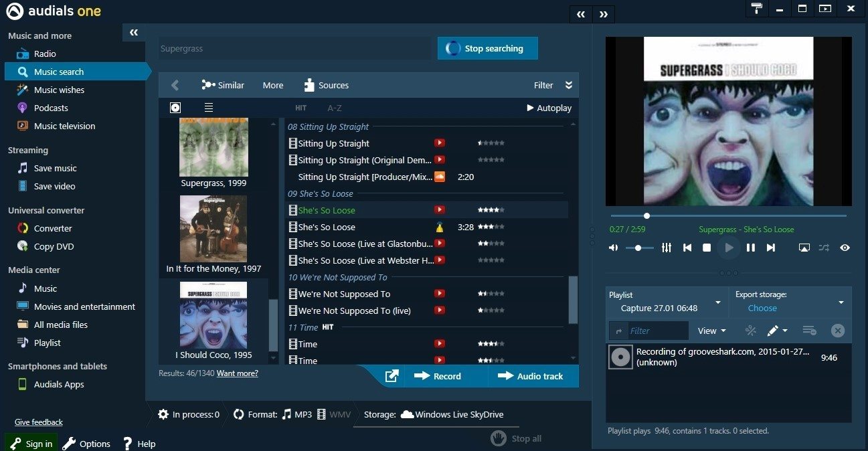Click the external window icon beside Record
Screen dimensions: 868x451
point(392,376)
